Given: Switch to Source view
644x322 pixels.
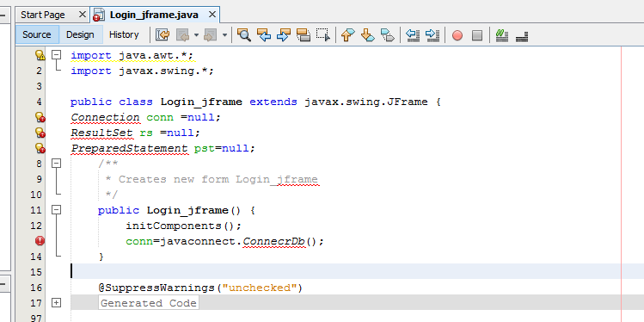Looking at the screenshot, I should click(x=37, y=34).
